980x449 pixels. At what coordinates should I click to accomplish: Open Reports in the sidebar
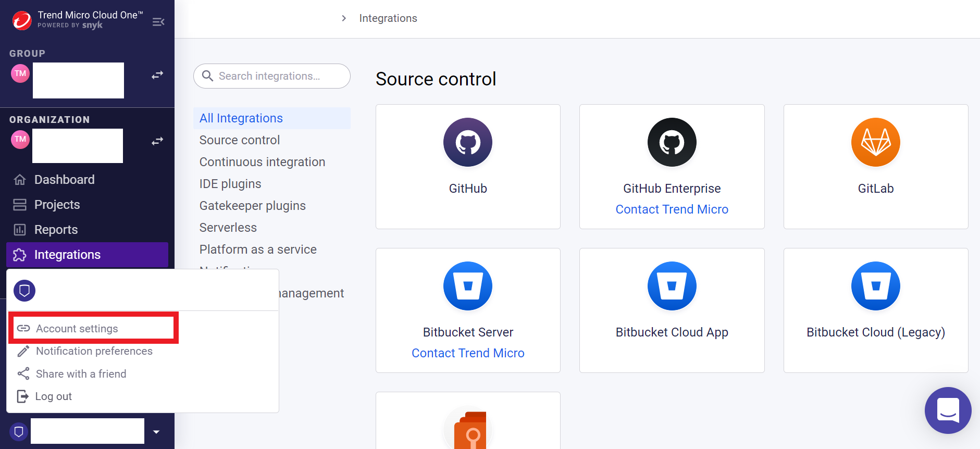(x=56, y=230)
